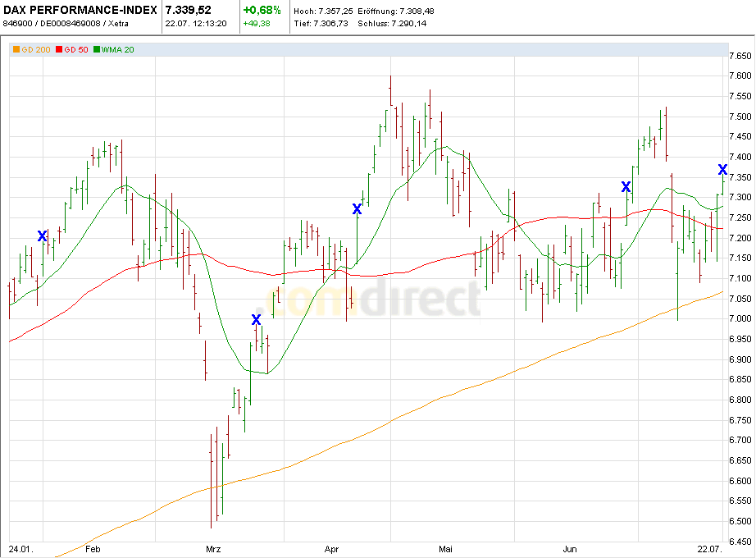756x558 pixels.
Task: Click the 7.500 price axis label
Action: [x=740, y=117]
